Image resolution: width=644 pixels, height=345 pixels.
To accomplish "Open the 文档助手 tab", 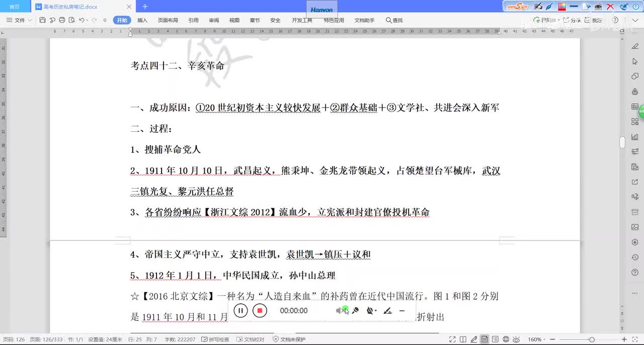I will (364, 20).
